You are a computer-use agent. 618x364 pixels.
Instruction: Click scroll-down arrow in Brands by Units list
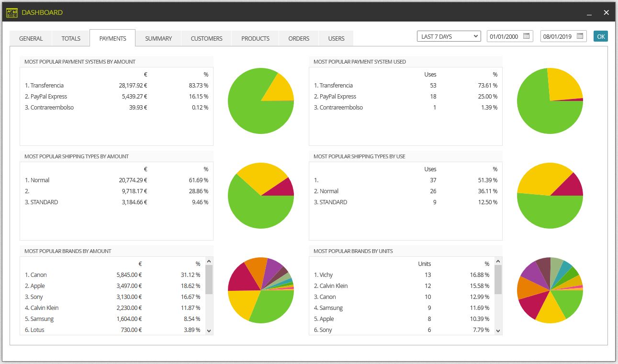(498, 331)
